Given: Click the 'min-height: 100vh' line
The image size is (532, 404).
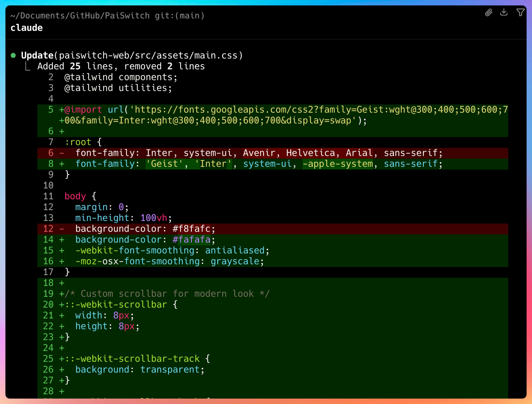Looking at the screenshot, I should point(123,218).
